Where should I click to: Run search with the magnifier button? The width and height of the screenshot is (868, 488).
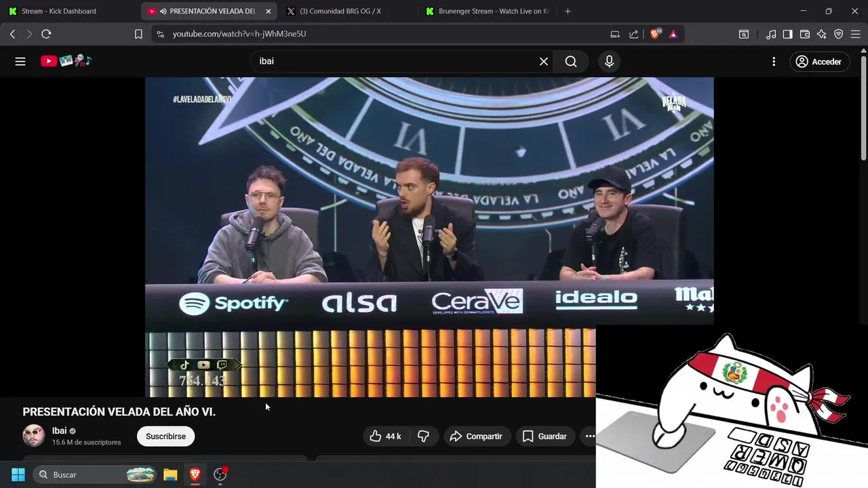pos(571,62)
